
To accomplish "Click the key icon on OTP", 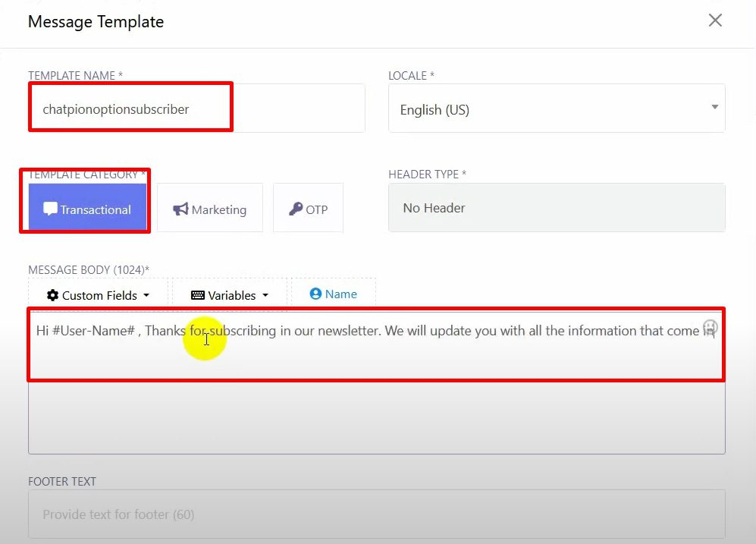I will point(296,209).
